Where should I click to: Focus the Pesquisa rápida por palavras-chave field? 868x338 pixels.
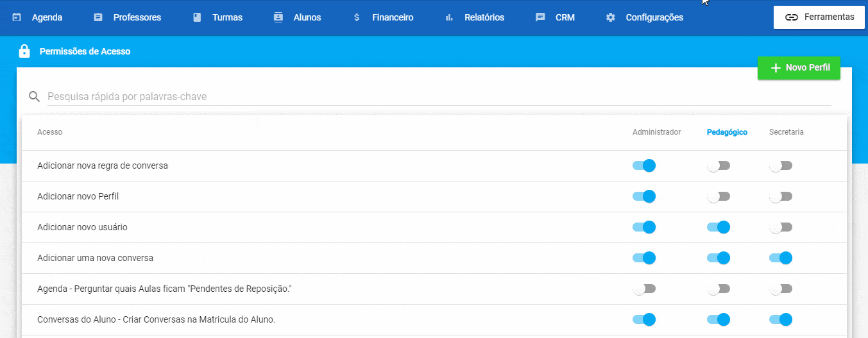point(439,97)
